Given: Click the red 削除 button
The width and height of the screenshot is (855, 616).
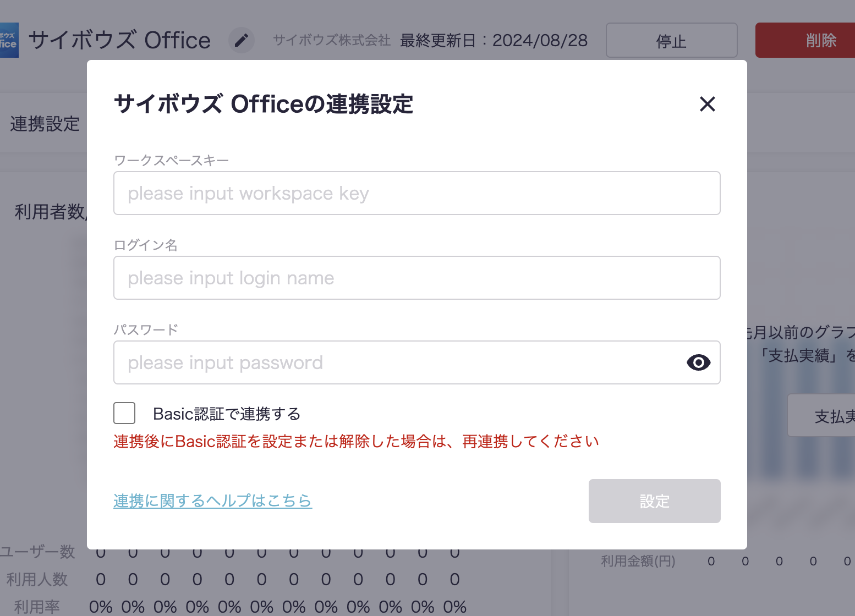Looking at the screenshot, I should (x=809, y=40).
